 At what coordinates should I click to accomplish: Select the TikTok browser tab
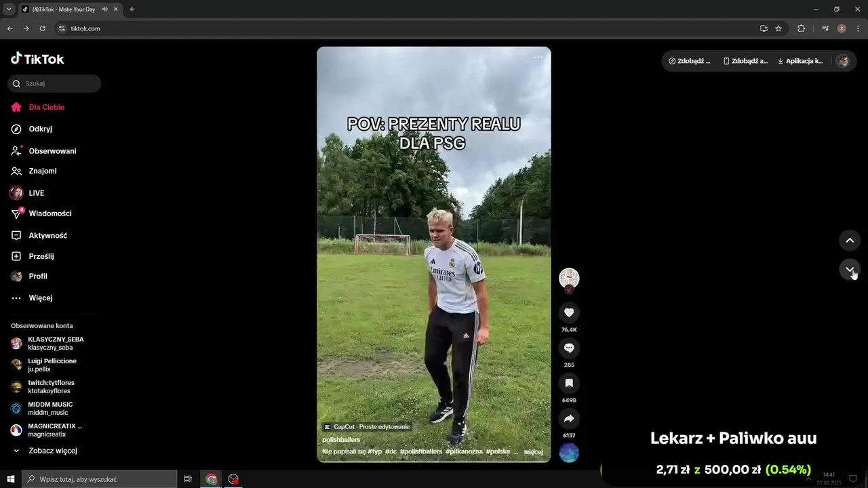tap(70, 9)
